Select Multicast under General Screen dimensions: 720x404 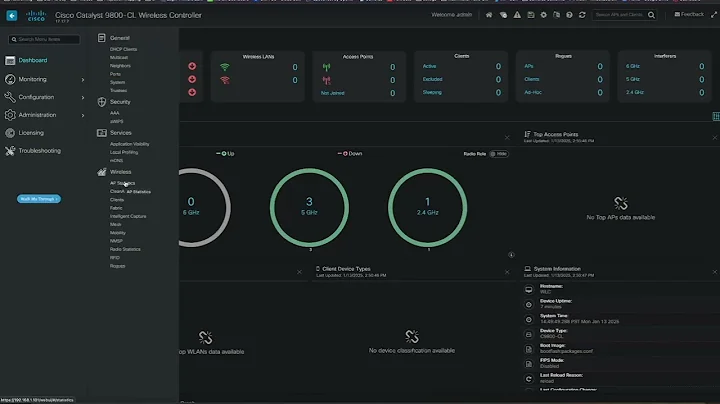point(119,57)
